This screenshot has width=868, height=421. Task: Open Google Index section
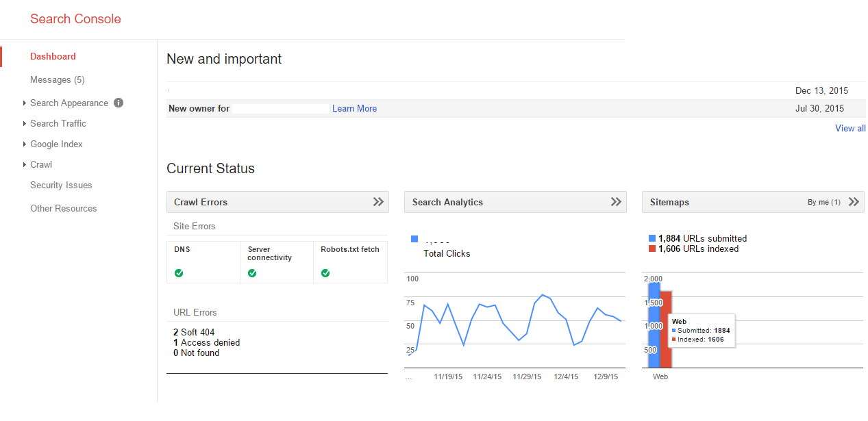[56, 144]
